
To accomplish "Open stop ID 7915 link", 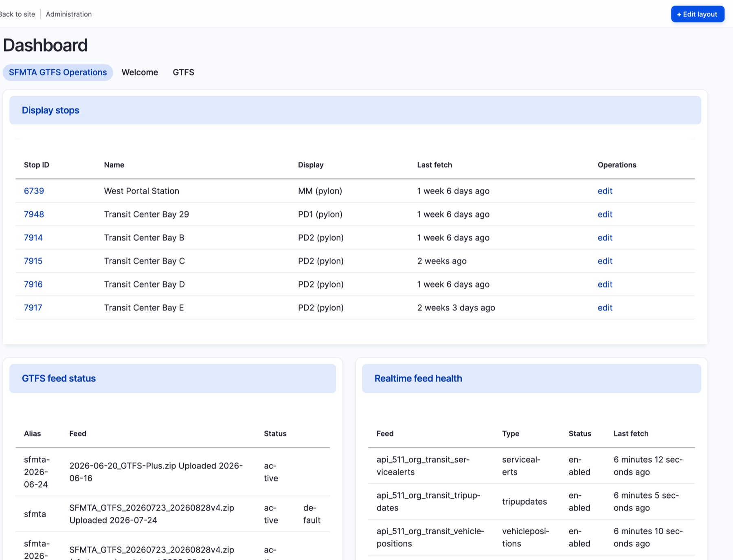I will (33, 261).
